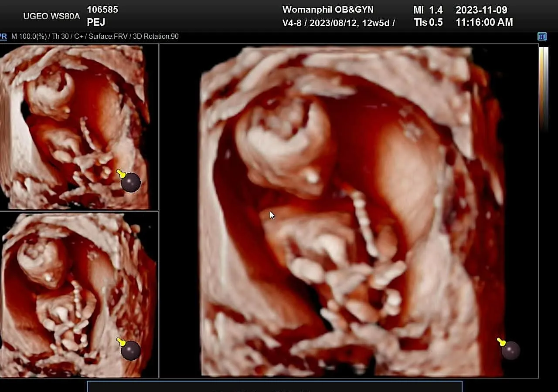Viewport: 558px width, 392px height.
Task: Click the PR label at top left
Action: (3, 37)
